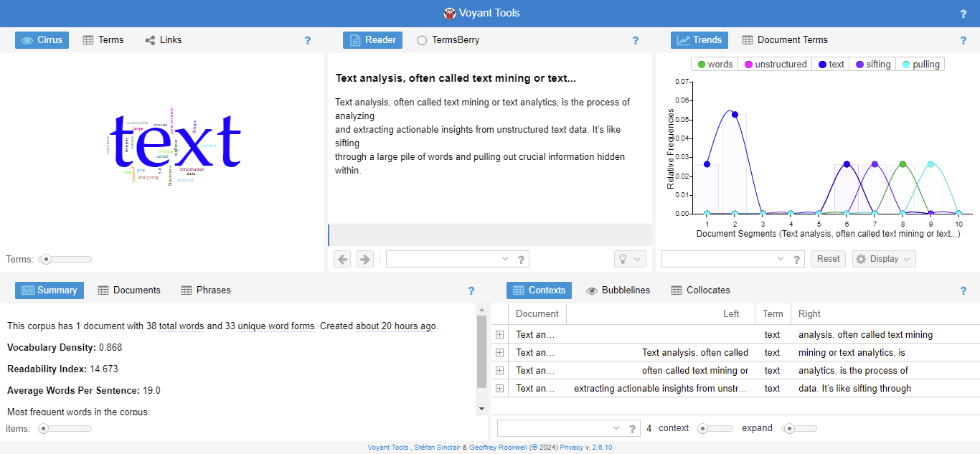Image resolution: width=980 pixels, height=454 pixels.
Task: Click the Voyant Tools logo in title bar
Action: (x=449, y=13)
